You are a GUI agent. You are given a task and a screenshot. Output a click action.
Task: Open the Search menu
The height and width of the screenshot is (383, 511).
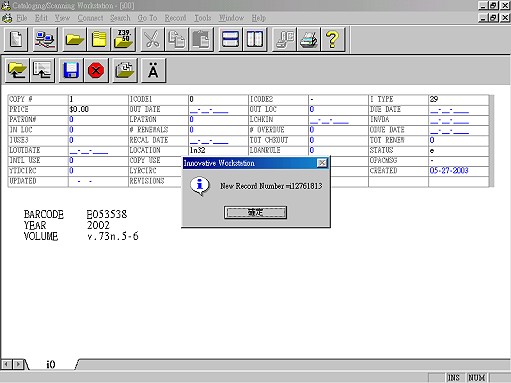coord(120,18)
